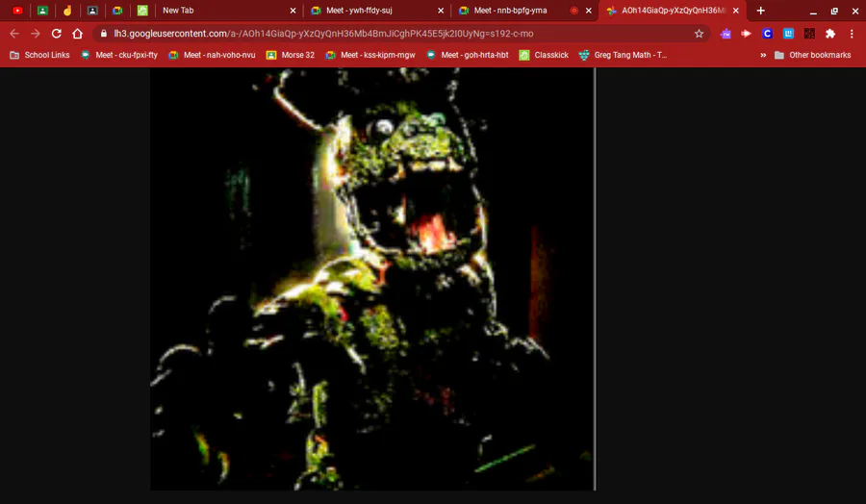
Task: Show more bookmarks with double chevron
Action: 763,55
